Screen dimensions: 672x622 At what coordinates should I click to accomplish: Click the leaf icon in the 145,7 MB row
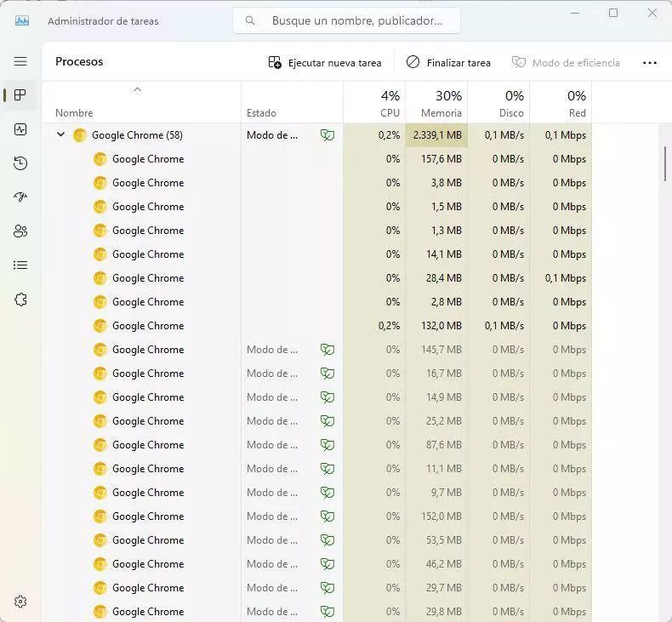click(x=327, y=350)
